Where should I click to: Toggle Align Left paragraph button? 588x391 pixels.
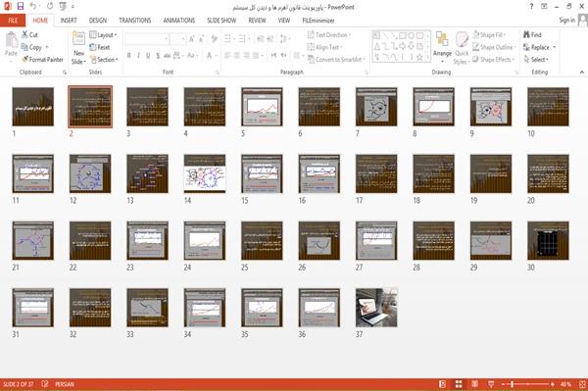(227, 56)
